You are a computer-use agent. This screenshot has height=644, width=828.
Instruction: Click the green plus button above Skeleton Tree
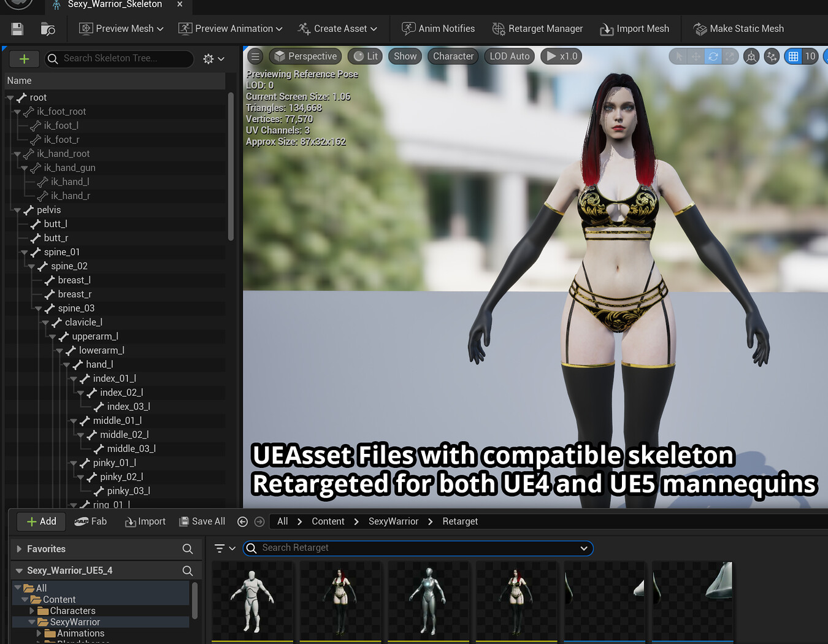24,59
